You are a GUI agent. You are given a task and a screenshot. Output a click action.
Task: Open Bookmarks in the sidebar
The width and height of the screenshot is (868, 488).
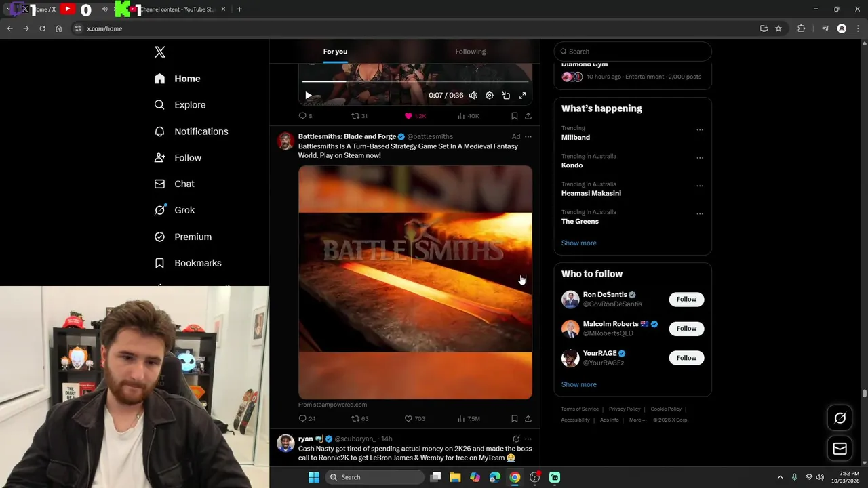[x=188, y=263]
